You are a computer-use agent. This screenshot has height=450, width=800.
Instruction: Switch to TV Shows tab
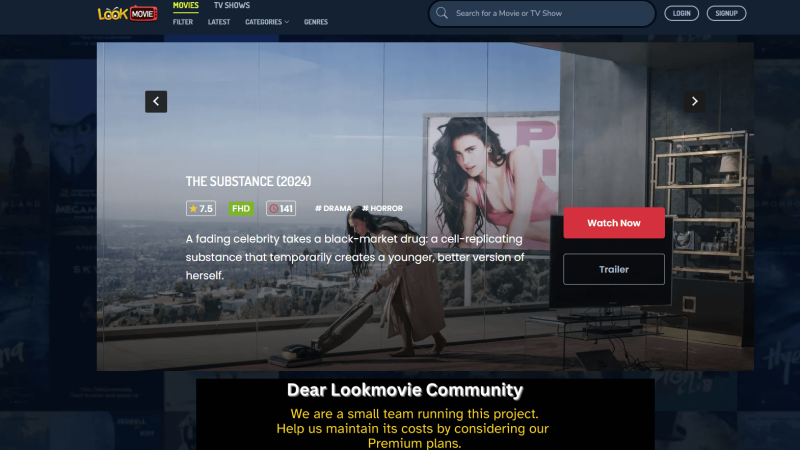232,6
